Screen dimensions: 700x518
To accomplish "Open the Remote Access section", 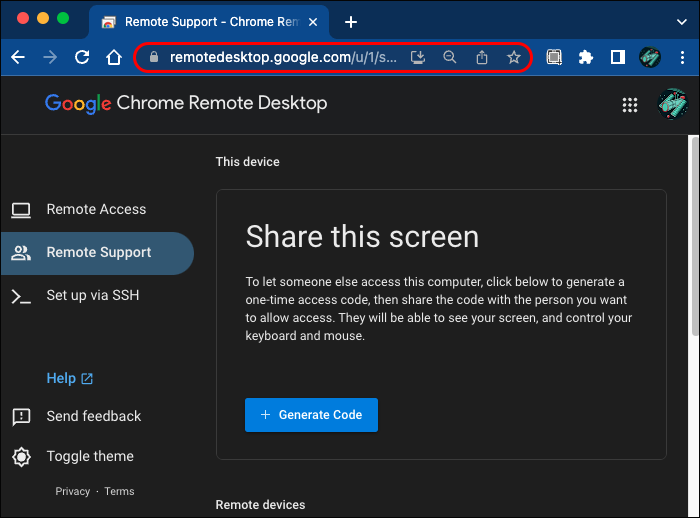I will (x=96, y=209).
